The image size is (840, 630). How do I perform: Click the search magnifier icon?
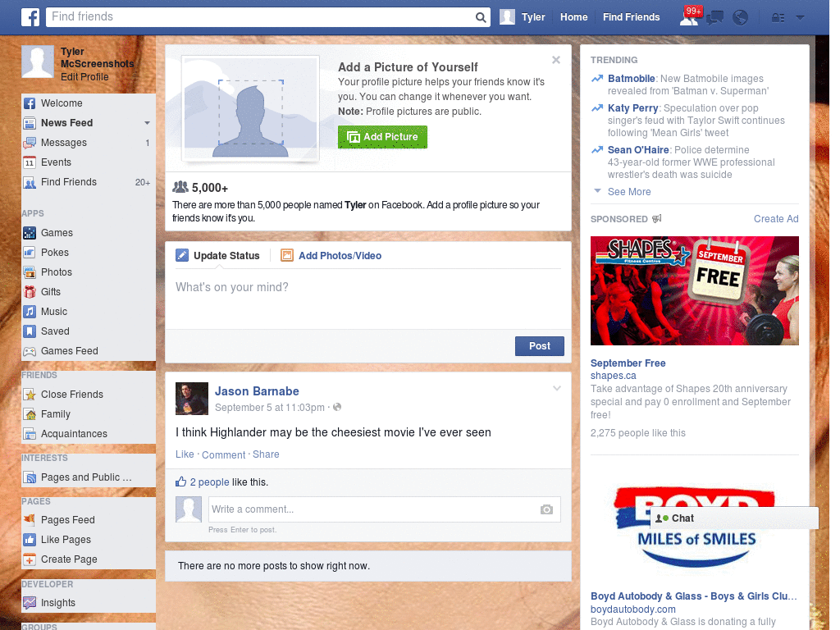click(x=481, y=17)
